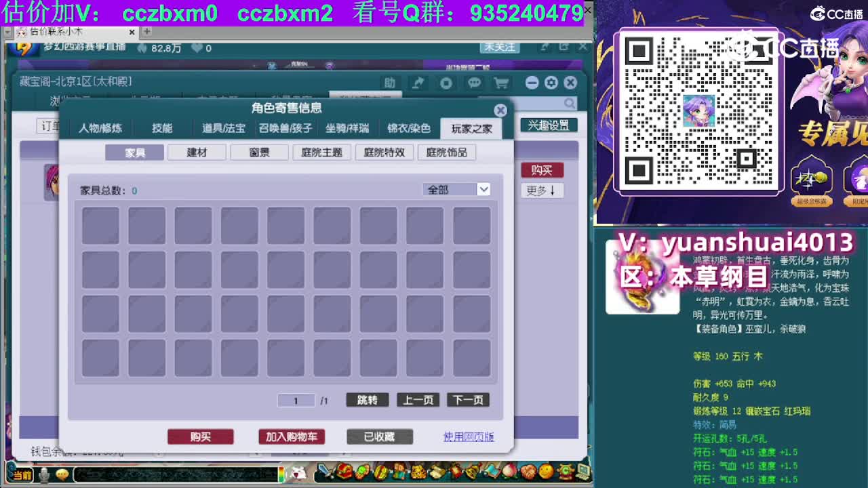
Task: Click the 购买 button above 更多
Action: (542, 170)
